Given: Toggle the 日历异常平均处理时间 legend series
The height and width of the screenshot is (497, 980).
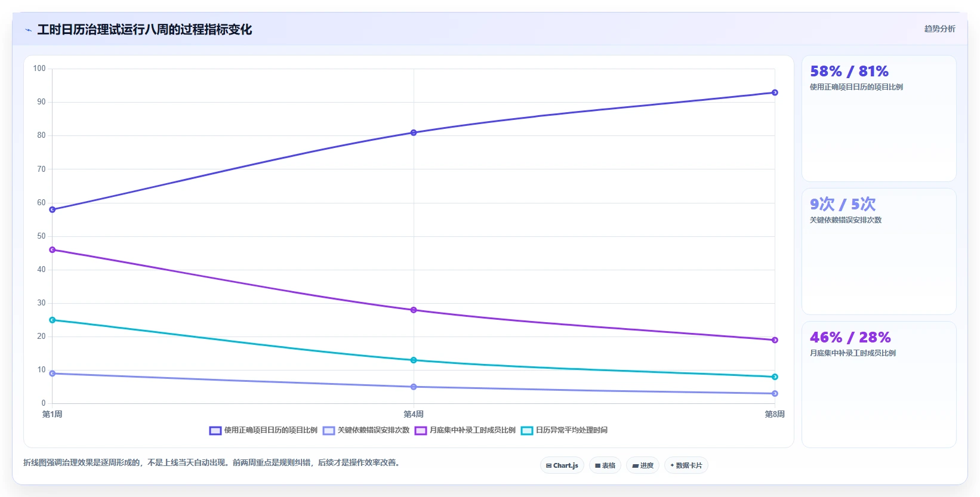Looking at the screenshot, I should (x=564, y=430).
